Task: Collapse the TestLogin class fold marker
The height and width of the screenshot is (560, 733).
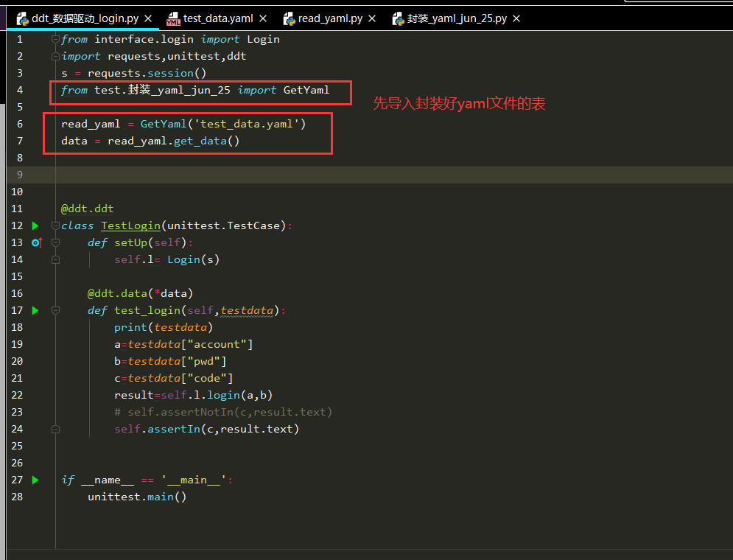Action: tap(55, 225)
